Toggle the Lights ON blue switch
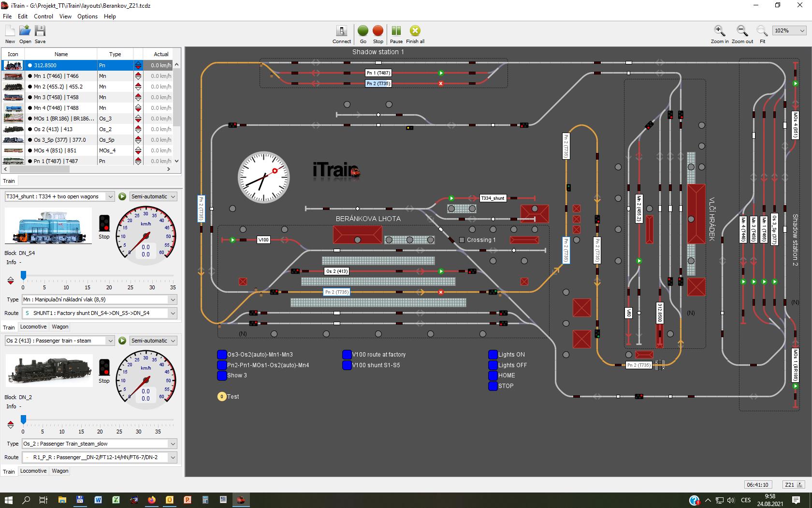The width and height of the screenshot is (812, 508). [x=493, y=355]
